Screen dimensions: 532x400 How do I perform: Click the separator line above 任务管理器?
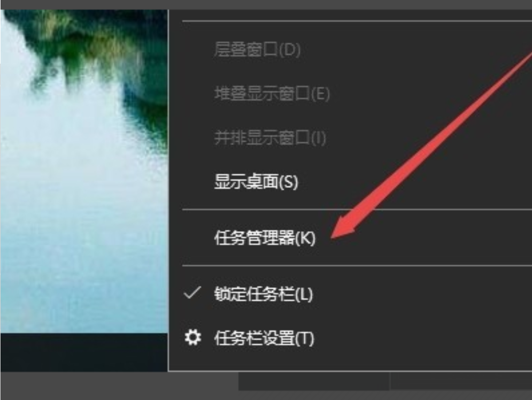tap(357, 210)
